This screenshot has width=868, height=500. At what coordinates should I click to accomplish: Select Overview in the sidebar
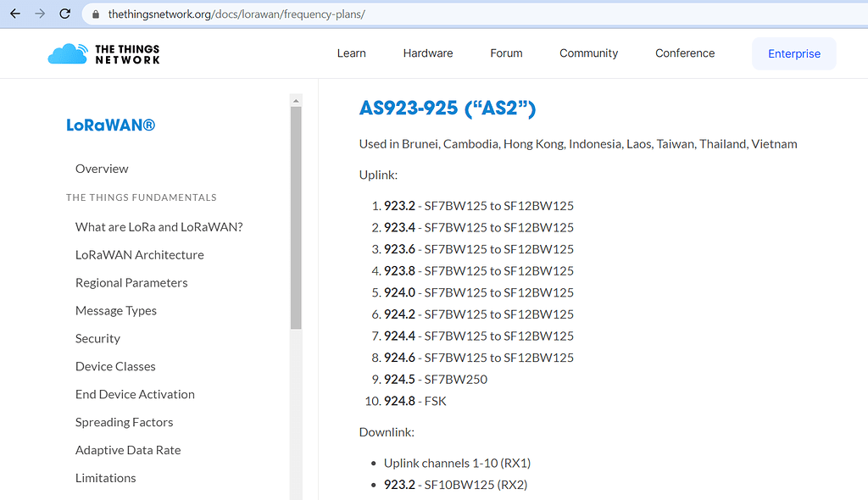102,168
